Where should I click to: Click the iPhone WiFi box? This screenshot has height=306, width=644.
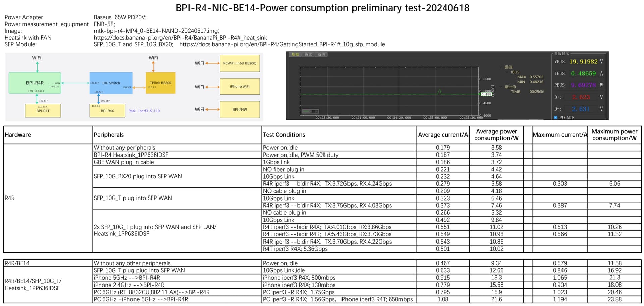[240, 86]
